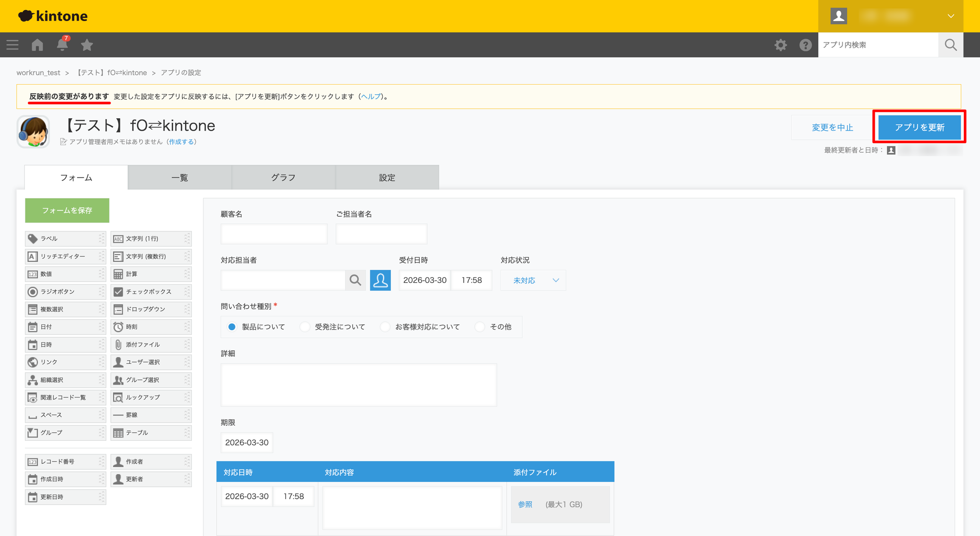This screenshot has width=980, height=536.
Task: Click the 対応担当者 search magnifier icon
Action: tap(355, 280)
